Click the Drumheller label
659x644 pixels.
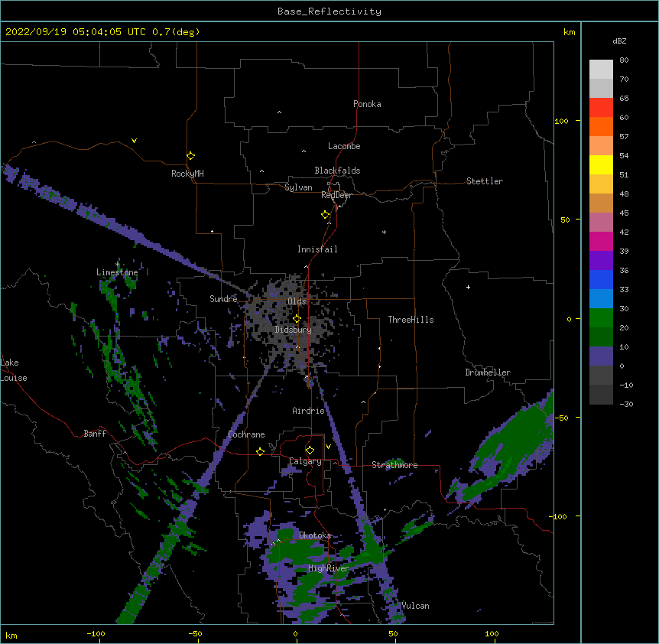(488, 372)
